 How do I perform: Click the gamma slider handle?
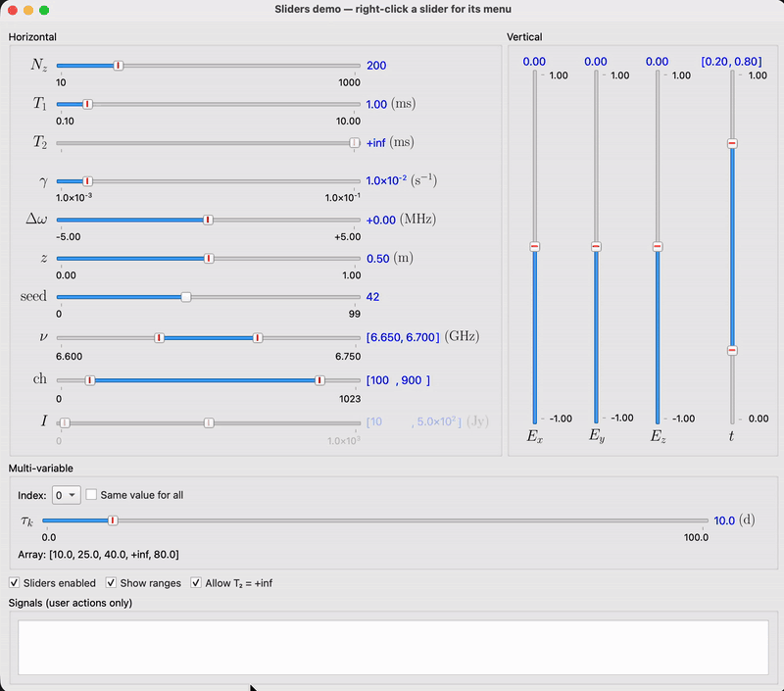click(87, 181)
